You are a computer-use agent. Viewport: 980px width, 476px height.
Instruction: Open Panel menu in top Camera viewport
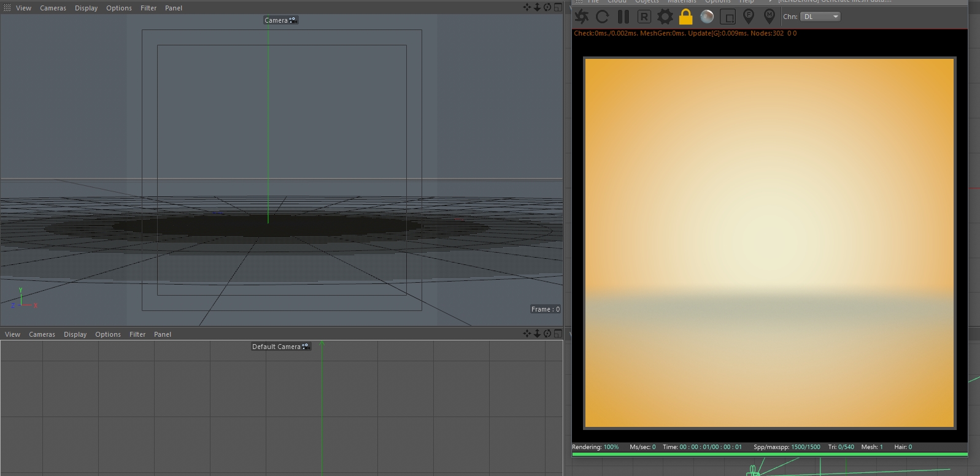(x=174, y=8)
